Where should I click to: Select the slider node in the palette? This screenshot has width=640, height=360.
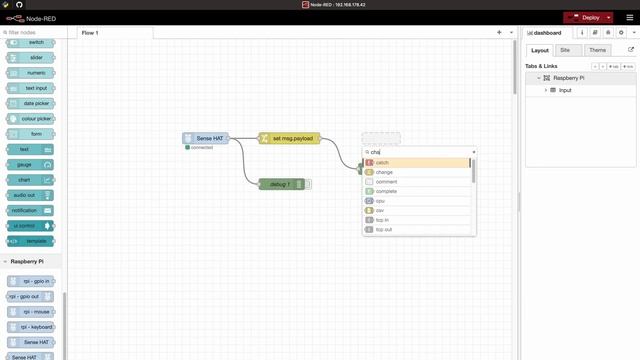(31, 58)
